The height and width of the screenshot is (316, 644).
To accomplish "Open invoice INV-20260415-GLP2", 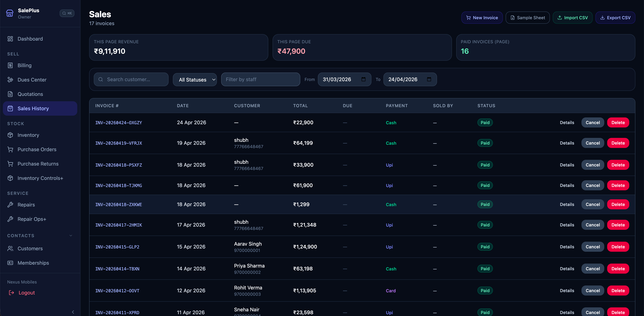I will [117, 247].
